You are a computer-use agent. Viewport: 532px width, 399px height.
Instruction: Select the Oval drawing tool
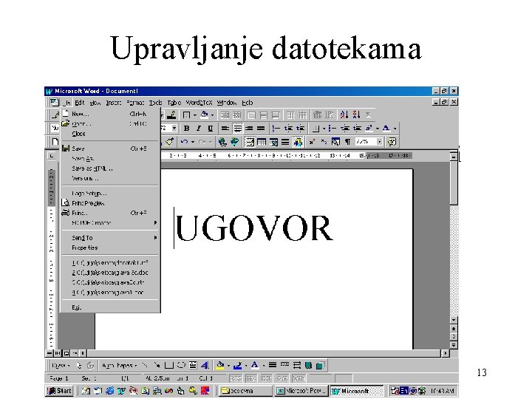pos(181,365)
